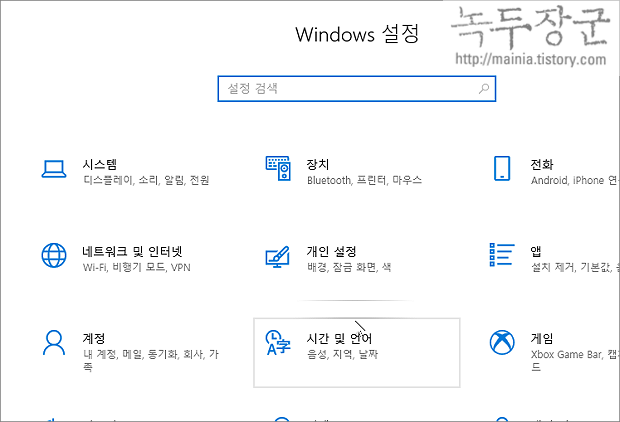620x422 pixels.
Task: Click '음성, 지역, 날짜' description
Action: 342,354
